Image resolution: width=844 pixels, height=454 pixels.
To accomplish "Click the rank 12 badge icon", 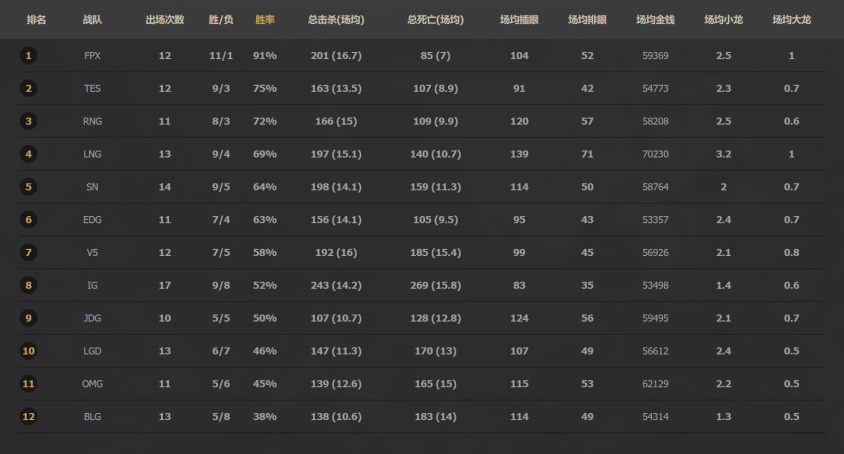I will pos(29,416).
